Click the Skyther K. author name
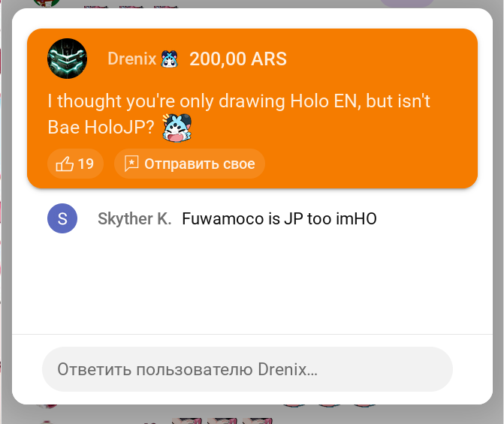The width and height of the screenshot is (504, 424). click(x=134, y=218)
